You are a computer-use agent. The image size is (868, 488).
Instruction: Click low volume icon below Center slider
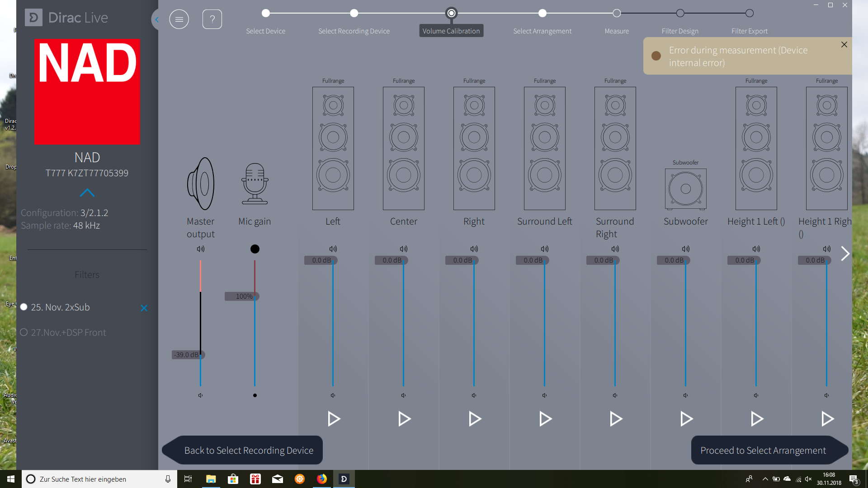tap(404, 395)
